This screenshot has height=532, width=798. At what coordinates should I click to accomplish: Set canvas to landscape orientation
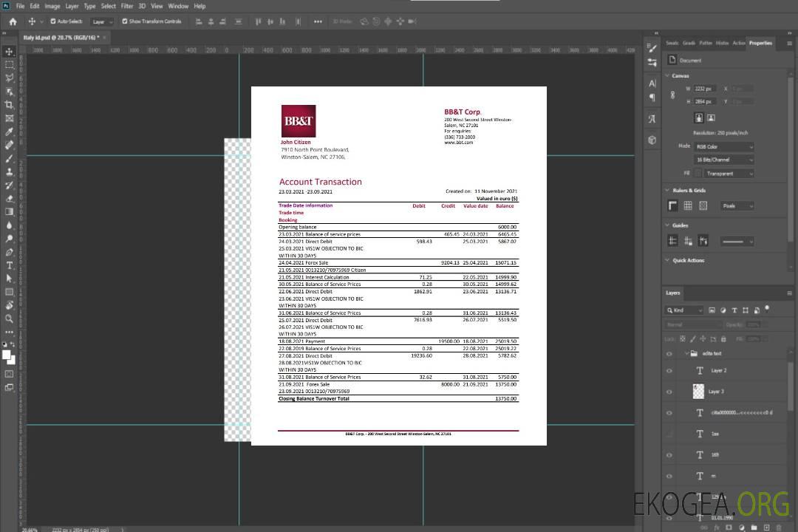(711, 118)
